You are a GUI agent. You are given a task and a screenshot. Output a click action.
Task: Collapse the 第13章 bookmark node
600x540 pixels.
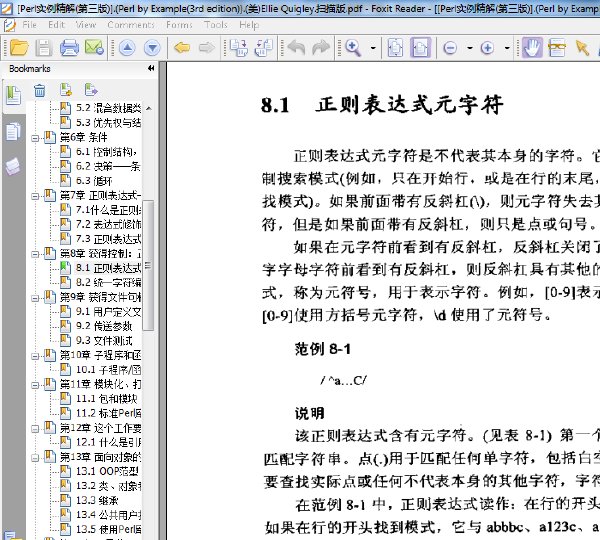coord(35,458)
